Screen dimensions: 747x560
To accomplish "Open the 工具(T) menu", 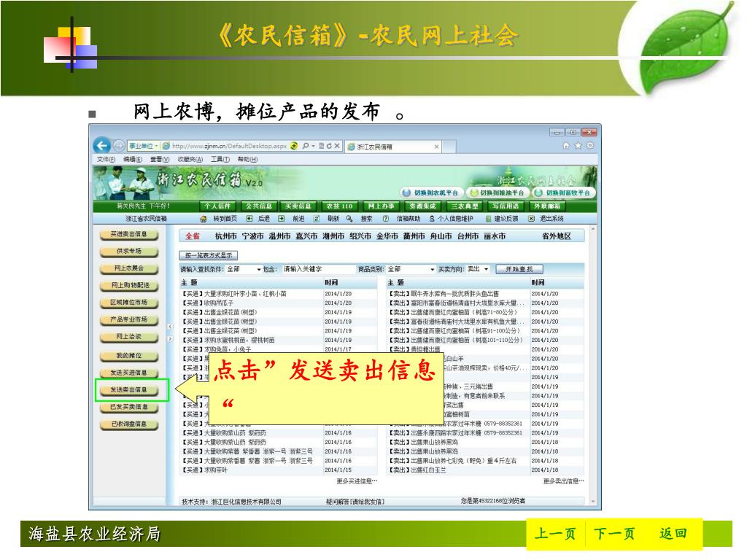I will point(220,160).
